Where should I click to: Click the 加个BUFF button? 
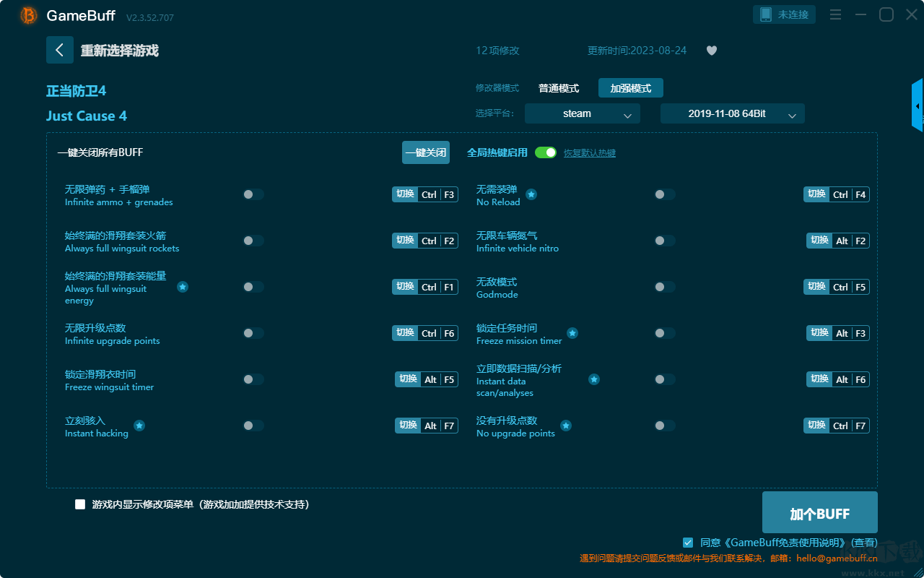click(820, 512)
